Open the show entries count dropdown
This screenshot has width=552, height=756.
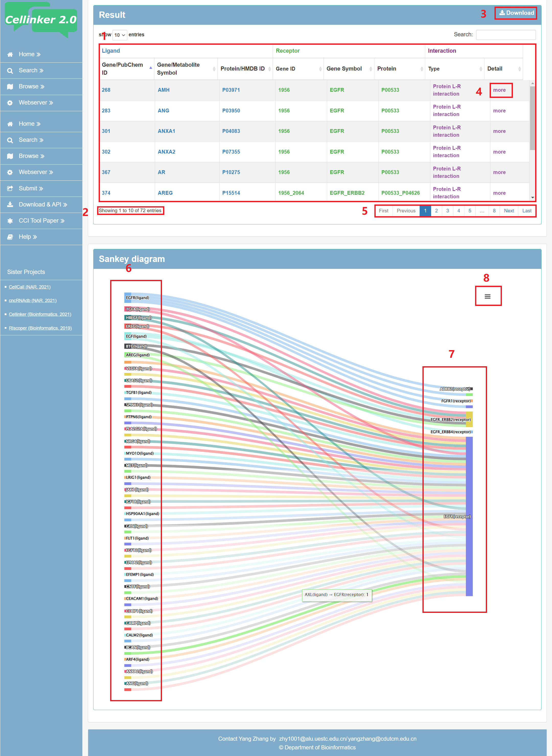click(x=120, y=35)
